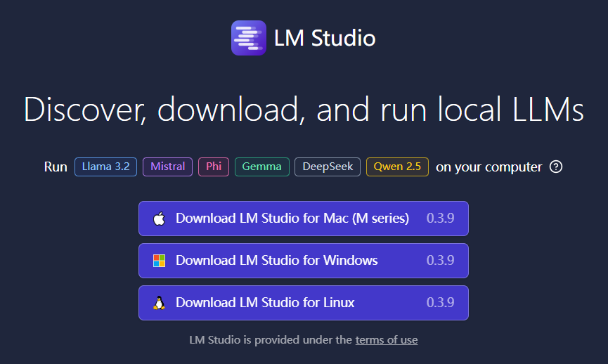This screenshot has height=364, width=608.
Task: Click the 0.3.9 version on Linux button
Action: pos(440,302)
